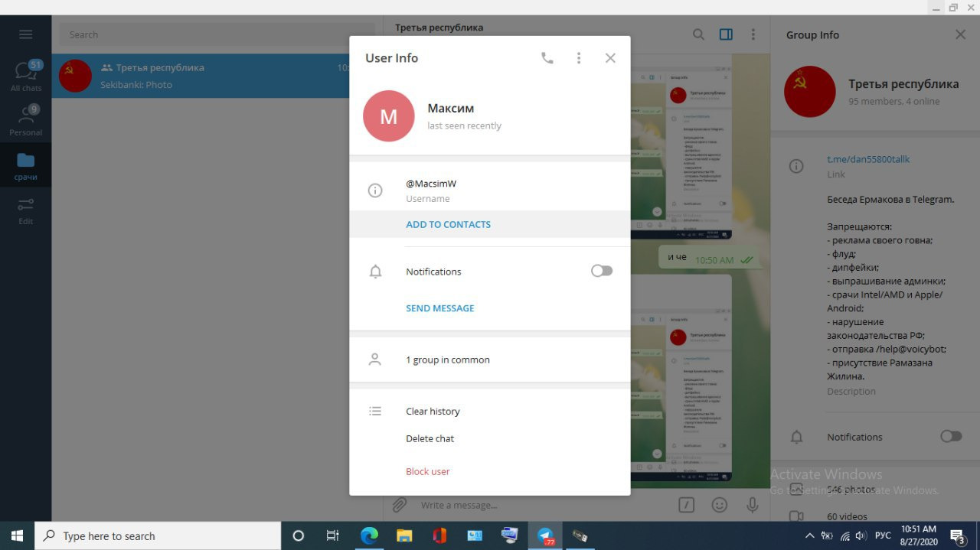Image resolution: width=980 pixels, height=550 pixels.
Task: Click the emoji smiley icon
Action: tap(720, 505)
